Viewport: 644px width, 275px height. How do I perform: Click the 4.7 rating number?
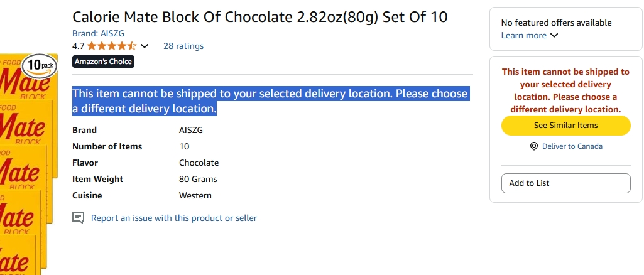(78, 46)
